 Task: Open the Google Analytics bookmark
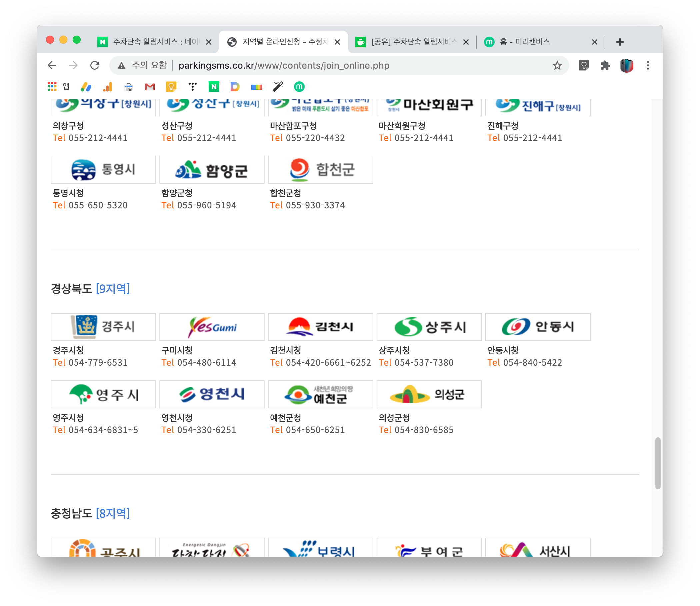pos(108,87)
